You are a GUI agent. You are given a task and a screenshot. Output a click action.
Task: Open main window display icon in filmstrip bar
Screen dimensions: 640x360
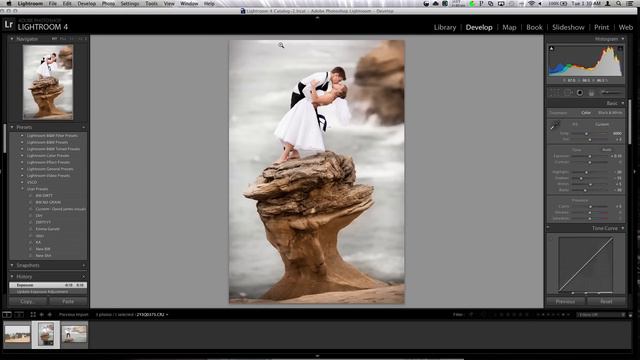[7, 315]
